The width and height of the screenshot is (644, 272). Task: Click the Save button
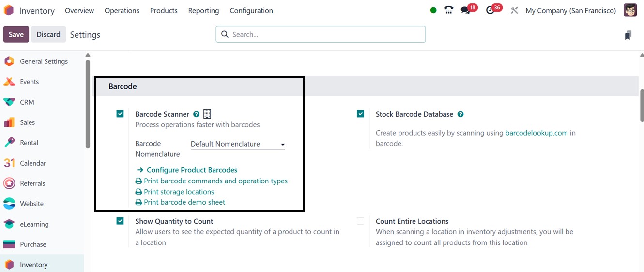pos(16,34)
